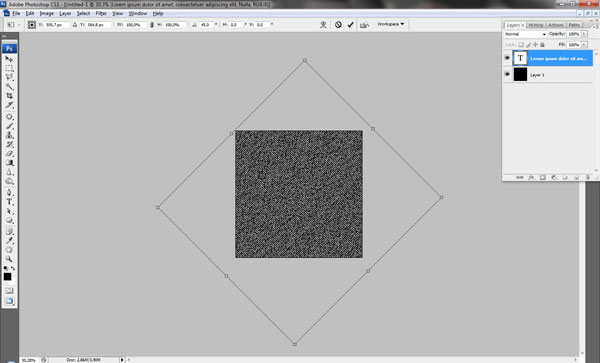
Task: Click the foreground color swatch
Action: 7,277
